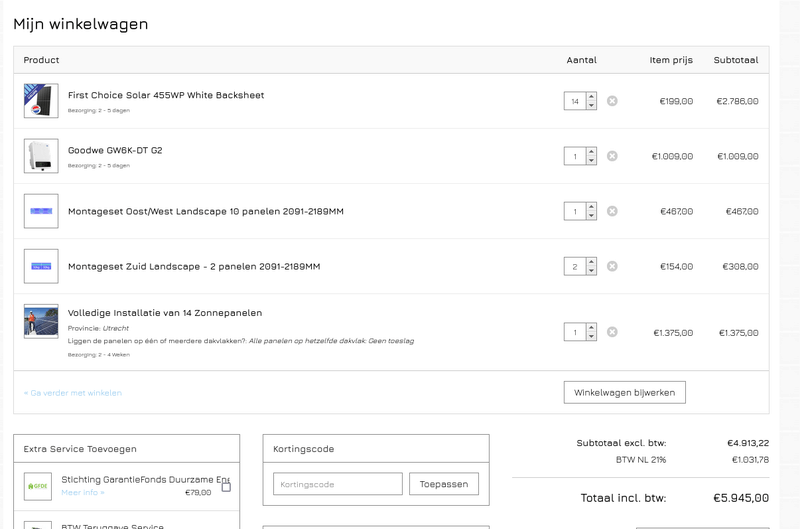Open Volledige Installatie van 14 Zonnepanelen
800x529 pixels.
165,313
